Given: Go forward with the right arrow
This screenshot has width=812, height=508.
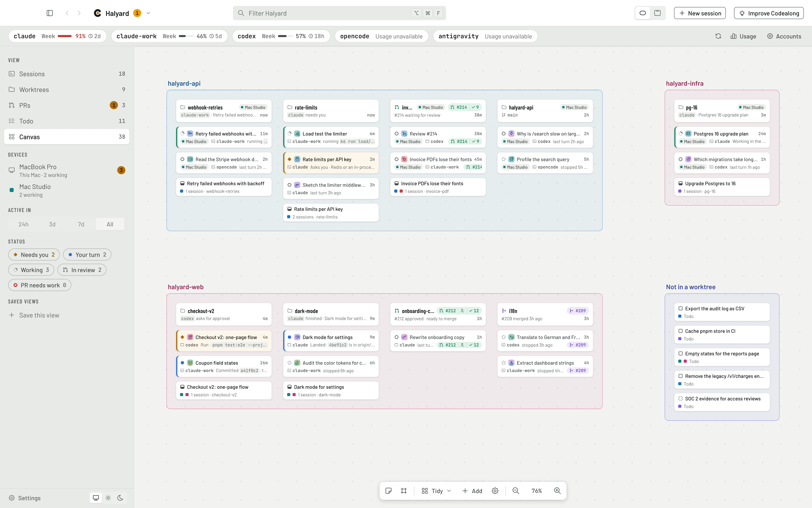Looking at the screenshot, I should [x=79, y=13].
